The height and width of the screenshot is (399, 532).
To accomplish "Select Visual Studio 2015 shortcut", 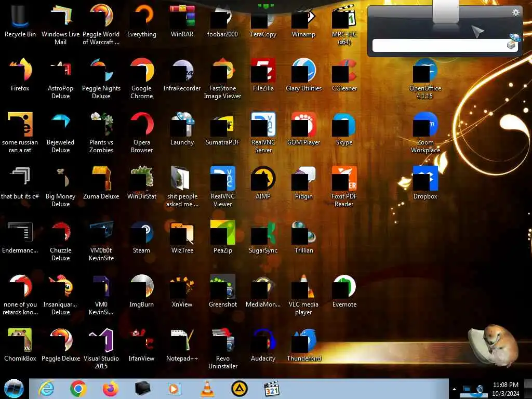I will point(101,348).
